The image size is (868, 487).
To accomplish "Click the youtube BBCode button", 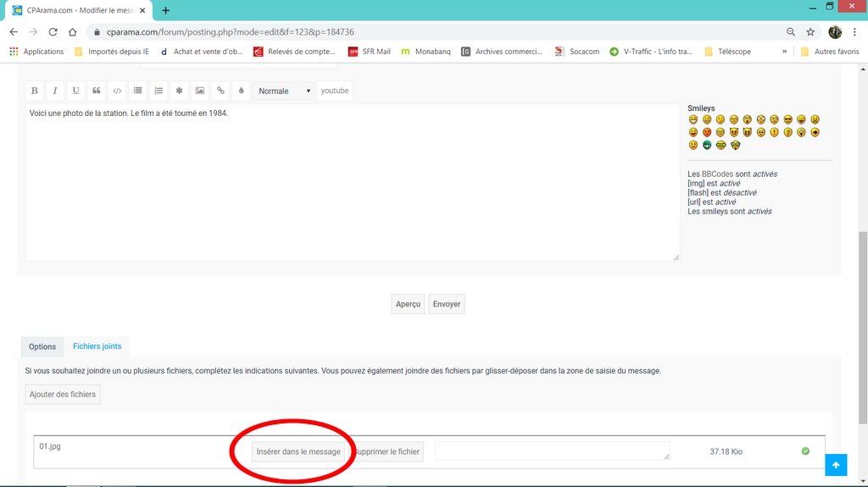I will coord(335,91).
